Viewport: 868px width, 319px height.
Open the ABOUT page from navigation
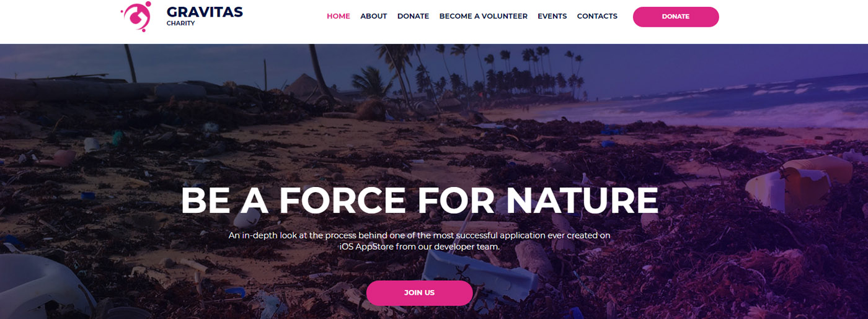(x=374, y=16)
